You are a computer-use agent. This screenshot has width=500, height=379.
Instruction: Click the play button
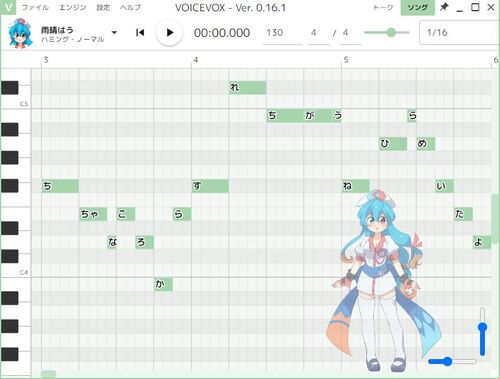point(169,33)
